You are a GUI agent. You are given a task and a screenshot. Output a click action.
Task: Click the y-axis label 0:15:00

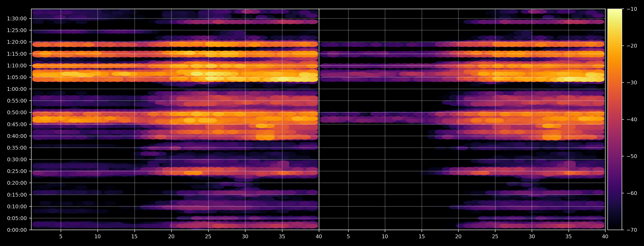pyautogui.click(x=17, y=195)
